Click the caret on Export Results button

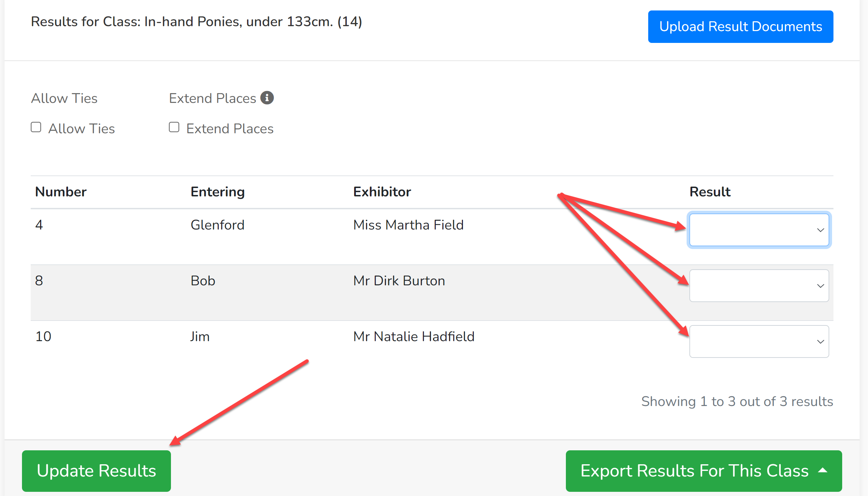[823, 470]
